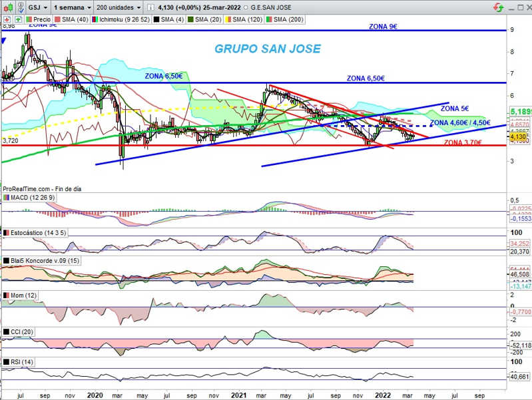
Task: Select the Ichimoku (9 26 52) indicator tab
Action: (x=121, y=19)
